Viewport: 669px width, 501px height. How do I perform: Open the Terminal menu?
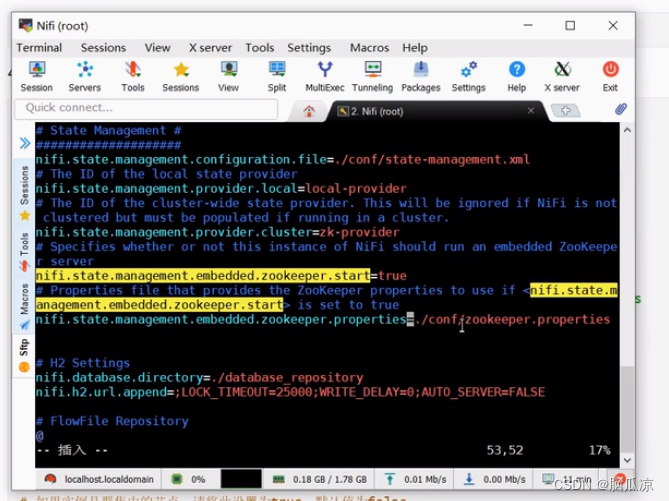click(x=39, y=47)
